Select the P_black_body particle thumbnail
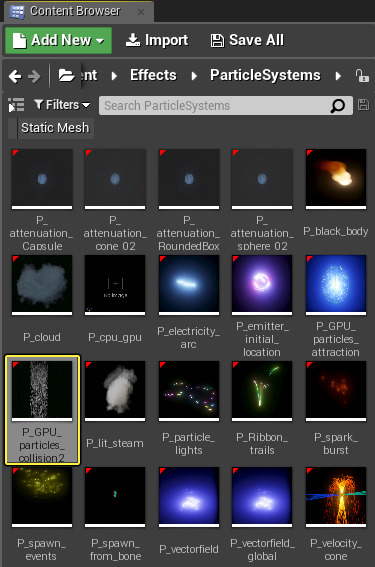The image size is (375, 567). [336, 179]
